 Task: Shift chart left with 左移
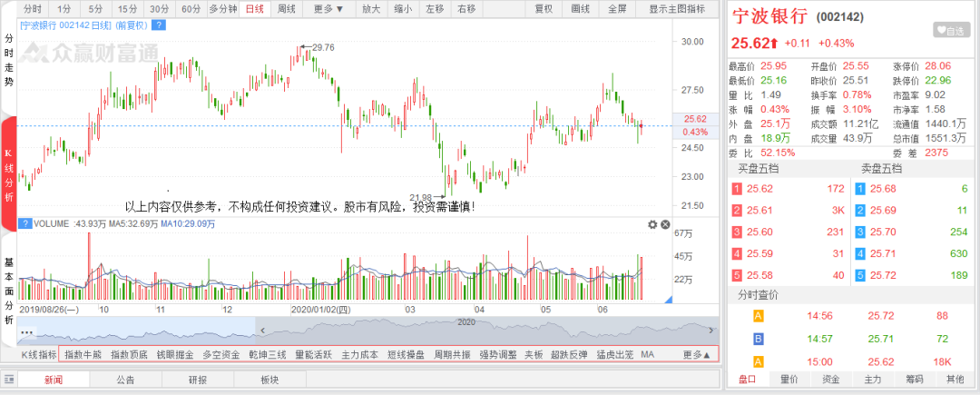coord(435,9)
